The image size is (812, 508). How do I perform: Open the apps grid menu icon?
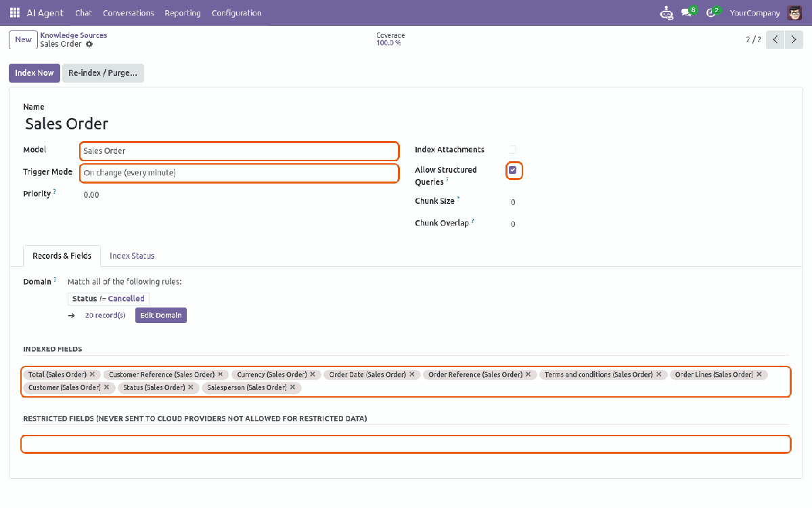coord(15,13)
